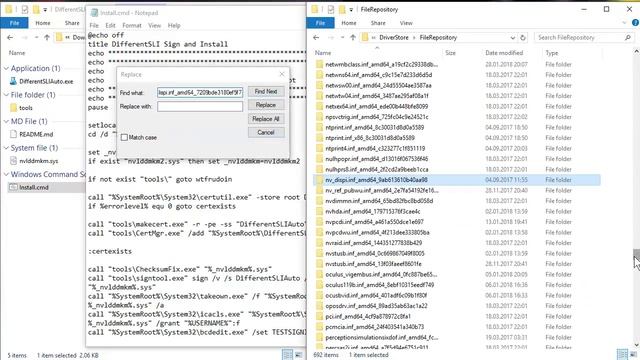Go up one folder level in FileRepository window
Viewport: 640px width, 360px height.
[x=353, y=38]
